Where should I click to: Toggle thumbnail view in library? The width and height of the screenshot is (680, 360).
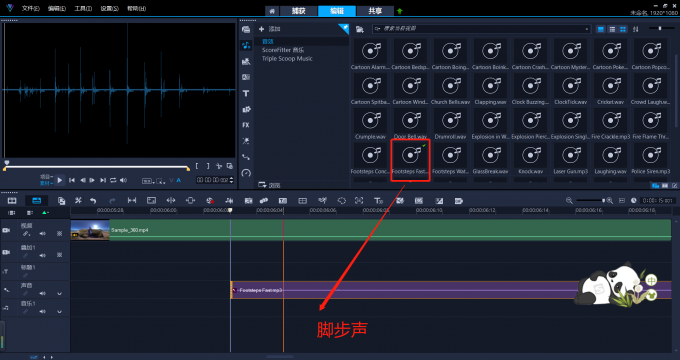tap(623, 29)
